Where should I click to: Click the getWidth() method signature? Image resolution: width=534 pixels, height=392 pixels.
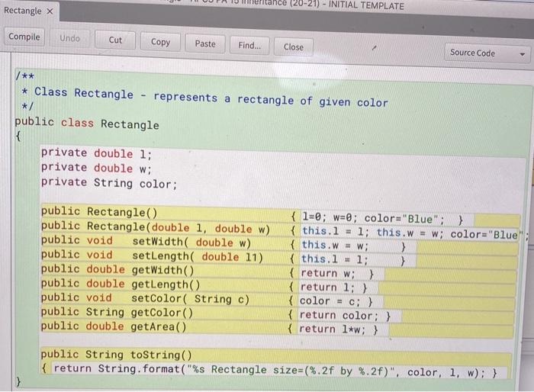(x=117, y=270)
